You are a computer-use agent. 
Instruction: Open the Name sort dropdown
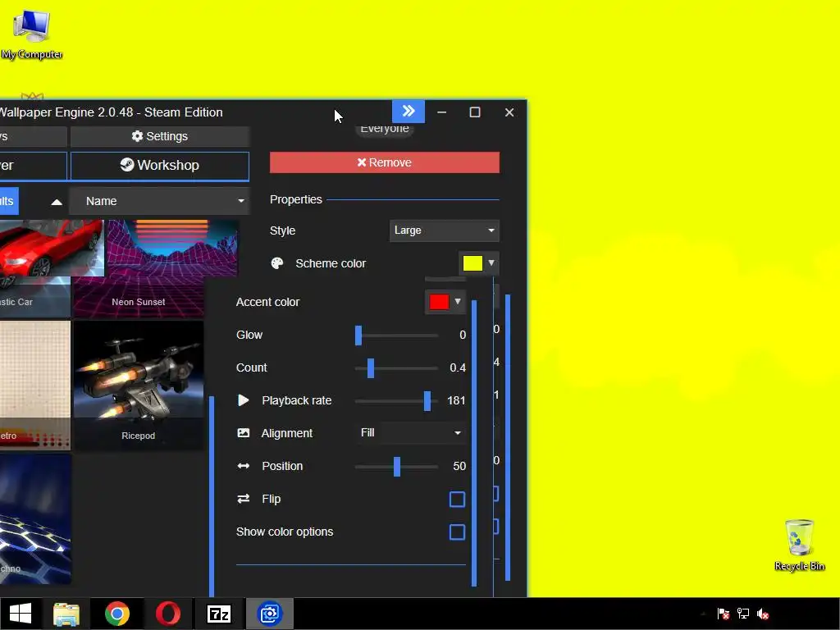160,201
